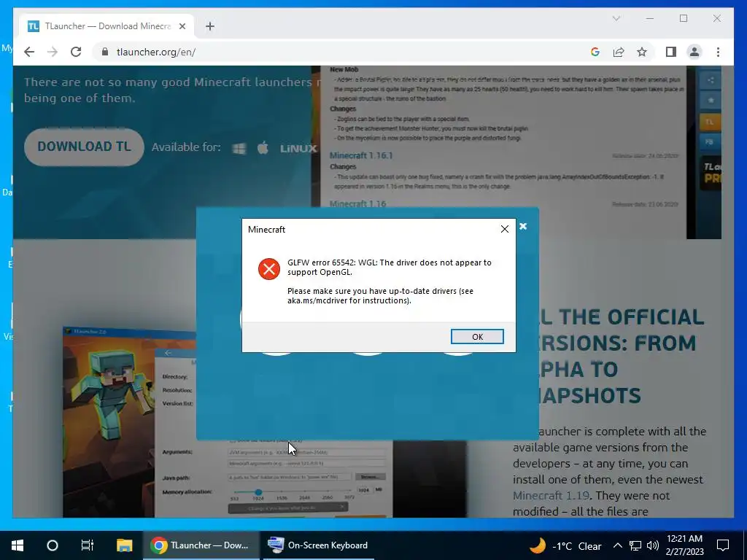
Task: Open the notification center icon
Action: [723, 545]
